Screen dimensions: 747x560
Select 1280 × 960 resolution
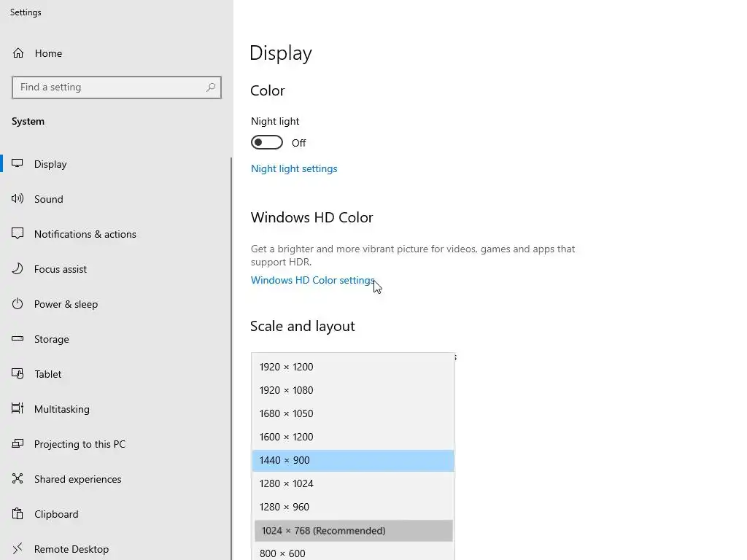click(x=353, y=507)
